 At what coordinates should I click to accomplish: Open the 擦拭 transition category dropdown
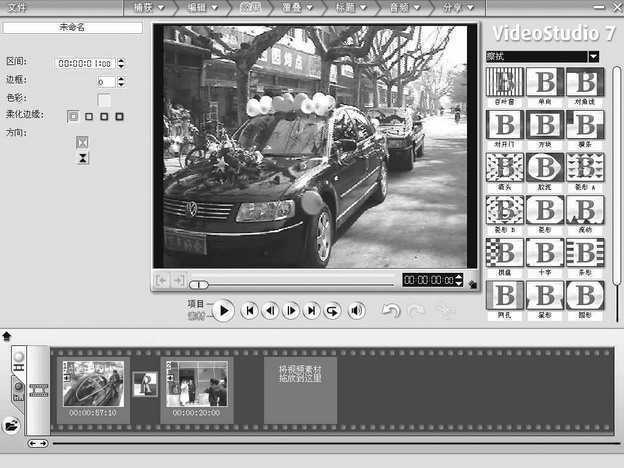coord(593,57)
